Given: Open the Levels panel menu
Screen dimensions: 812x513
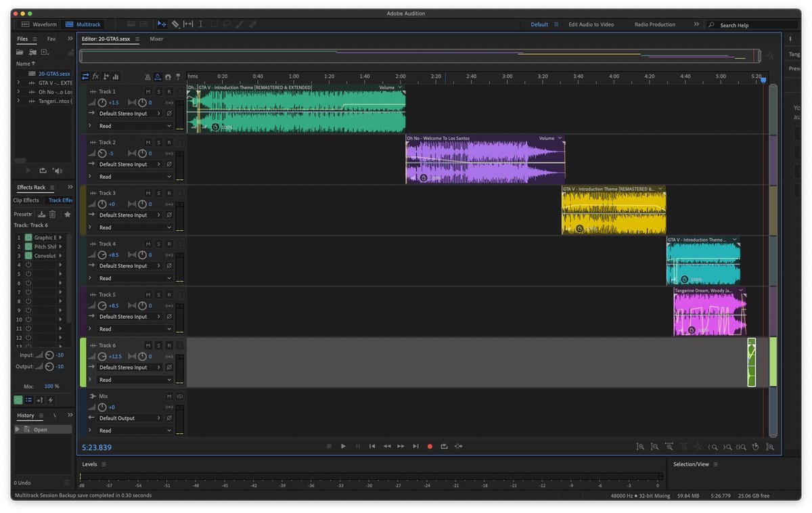Looking at the screenshot, I should [x=104, y=464].
